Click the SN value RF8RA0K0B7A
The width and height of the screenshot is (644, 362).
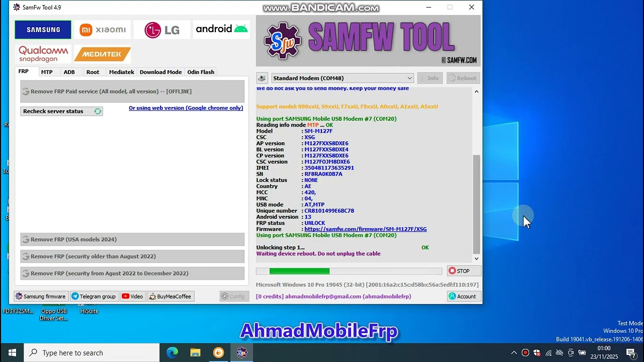pos(324,174)
